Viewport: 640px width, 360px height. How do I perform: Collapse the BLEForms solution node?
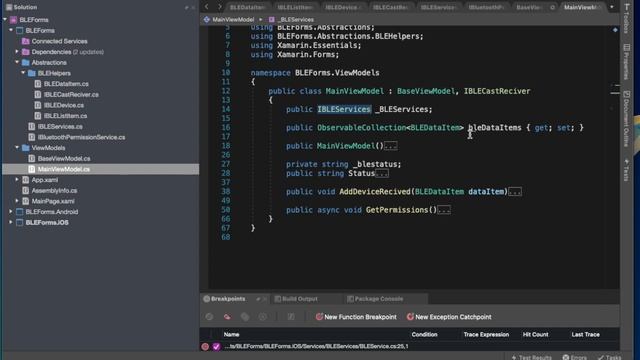point(5,20)
